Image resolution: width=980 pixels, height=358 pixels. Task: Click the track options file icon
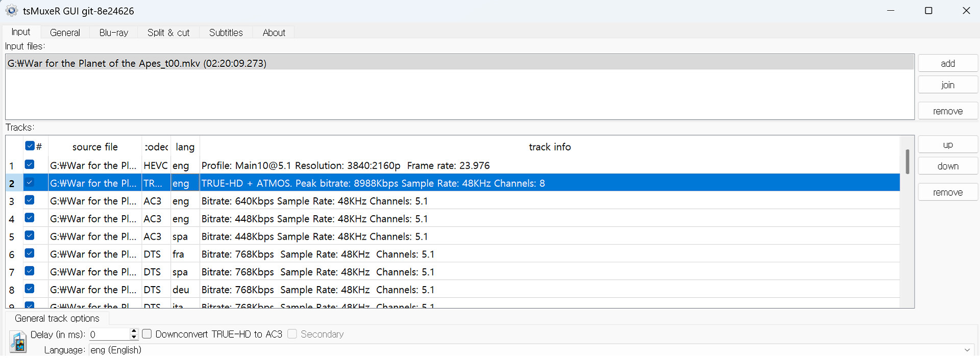(x=18, y=342)
